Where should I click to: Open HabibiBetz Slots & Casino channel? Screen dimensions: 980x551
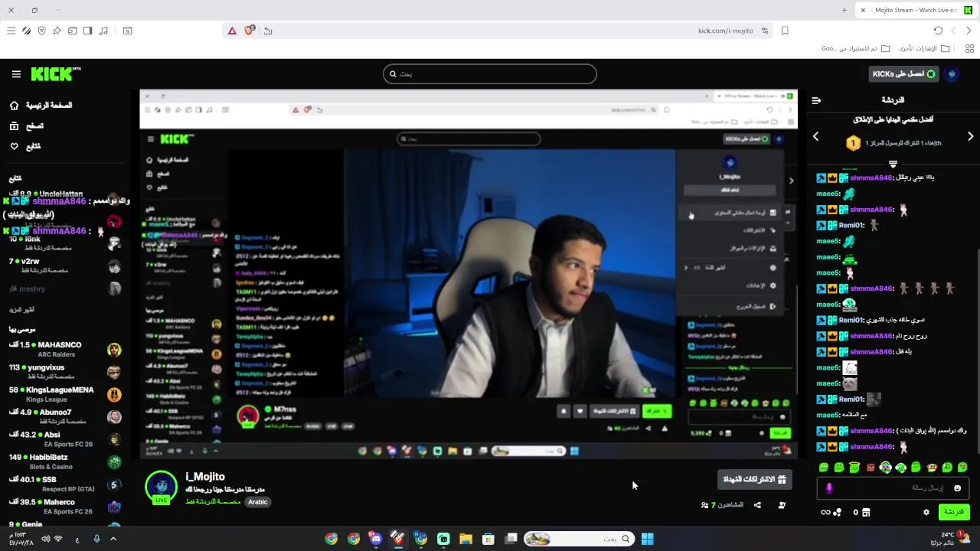65,461
